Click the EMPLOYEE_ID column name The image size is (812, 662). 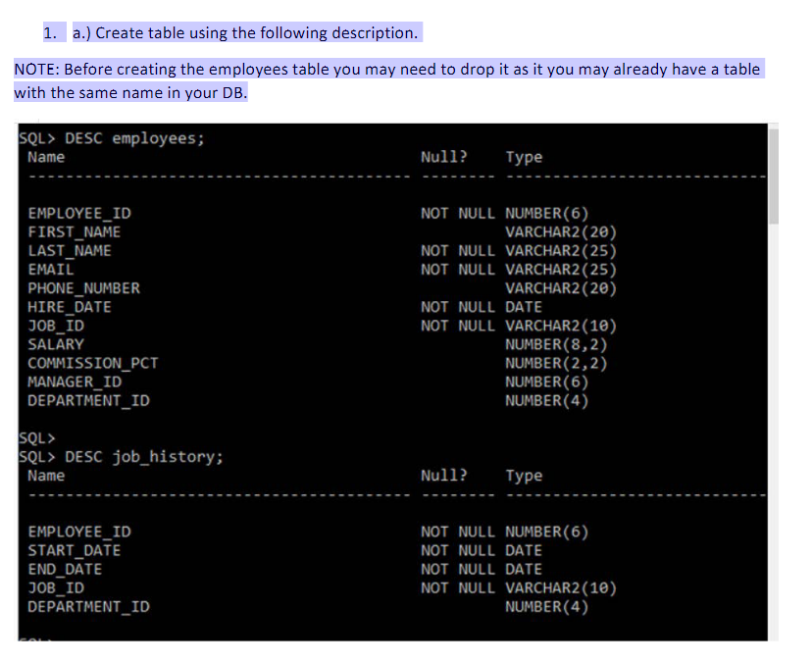[79, 213]
